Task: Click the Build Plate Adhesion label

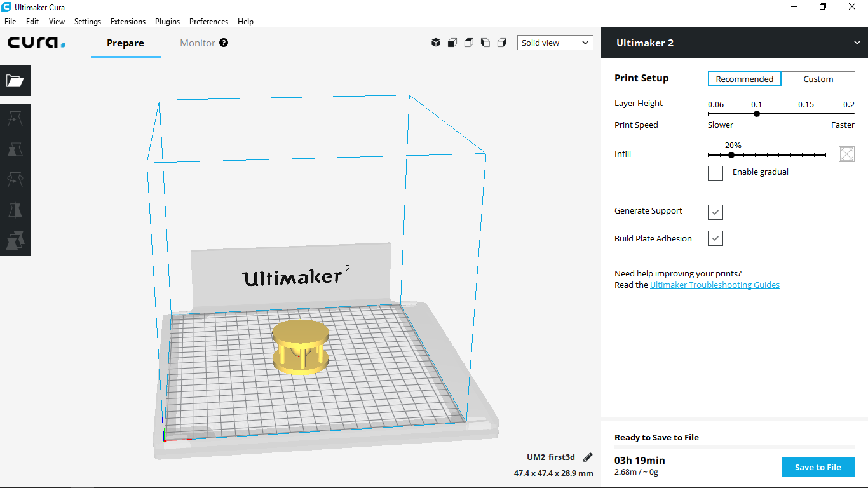Action: pyautogui.click(x=653, y=238)
